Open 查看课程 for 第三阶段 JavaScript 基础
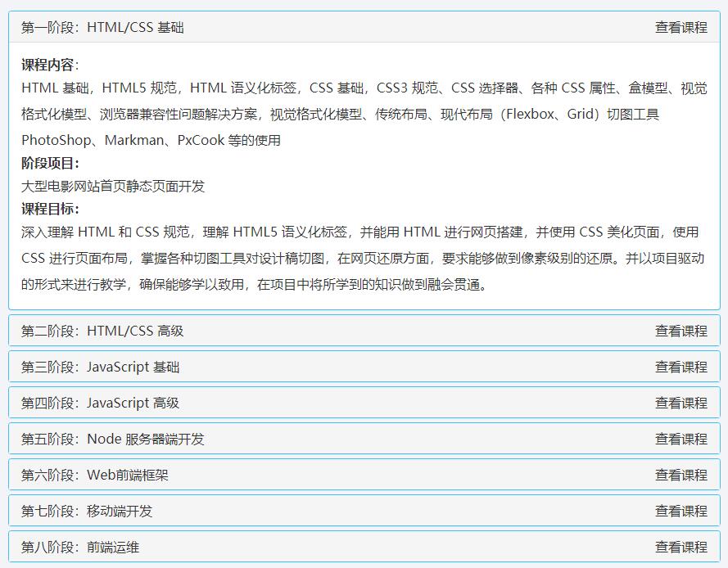Screen dimensions: 728x568 681,367
